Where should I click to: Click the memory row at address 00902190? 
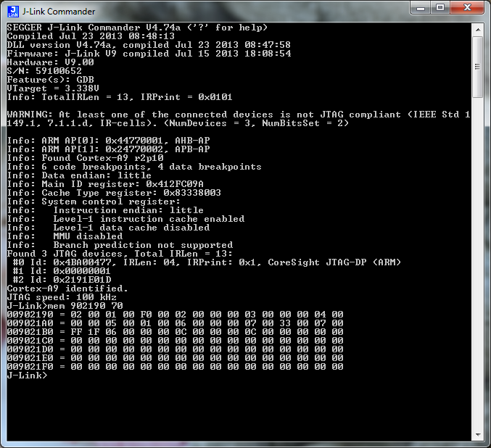(x=175, y=315)
